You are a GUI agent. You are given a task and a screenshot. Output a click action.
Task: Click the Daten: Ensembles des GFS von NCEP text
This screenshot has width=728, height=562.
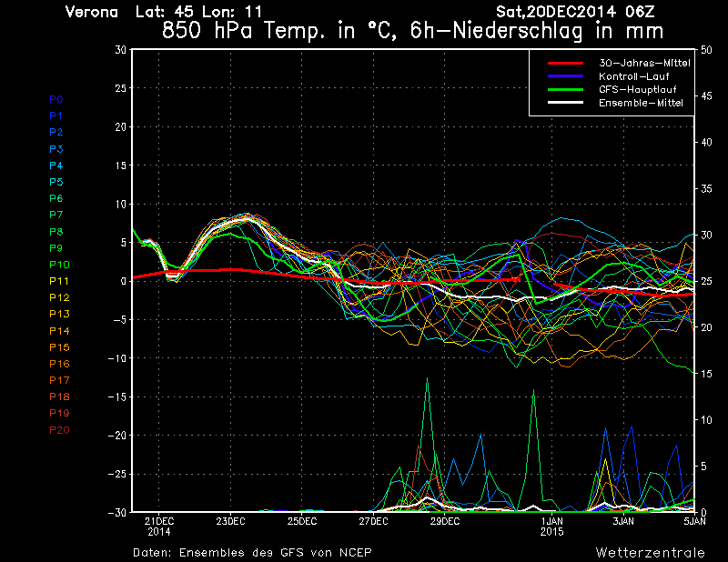(253, 553)
